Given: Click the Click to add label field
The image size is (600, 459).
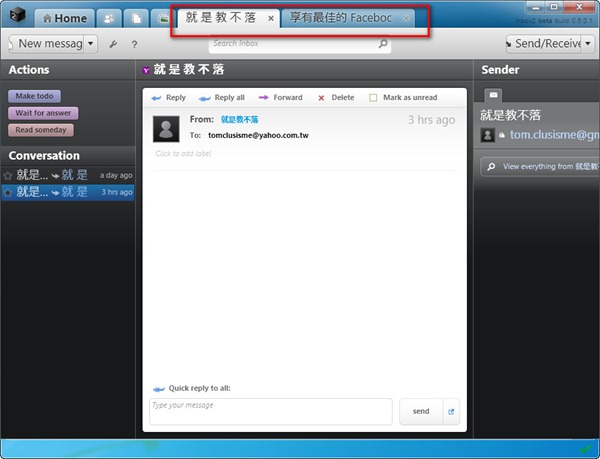Looking at the screenshot, I should [x=183, y=153].
